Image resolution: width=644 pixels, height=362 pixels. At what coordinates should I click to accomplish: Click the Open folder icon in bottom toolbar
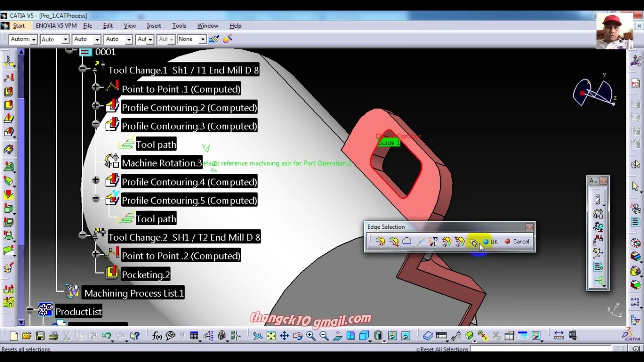pos(27,336)
